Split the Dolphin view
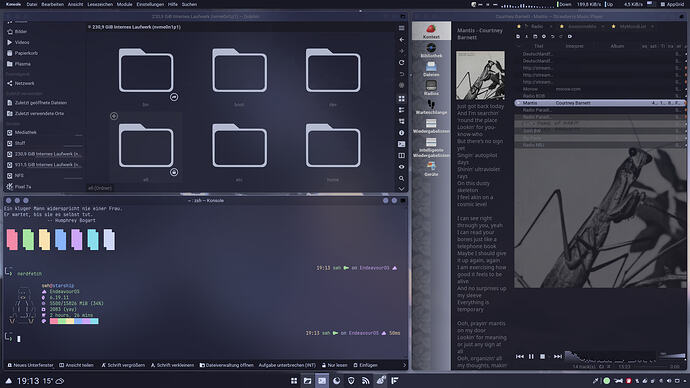This screenshot has width=690, height=388. coord(401,155)
